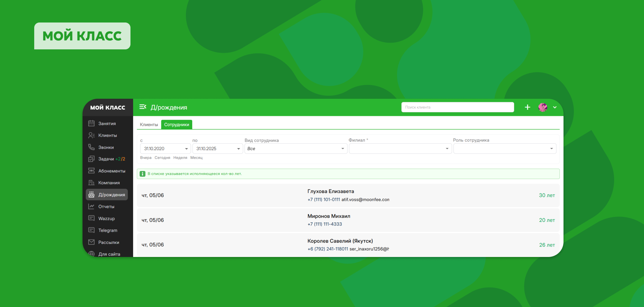This screenshot has width=644, height=307.
Task: Select the Клиенты icon in the sidebar
Action: [x=92, y=135]
